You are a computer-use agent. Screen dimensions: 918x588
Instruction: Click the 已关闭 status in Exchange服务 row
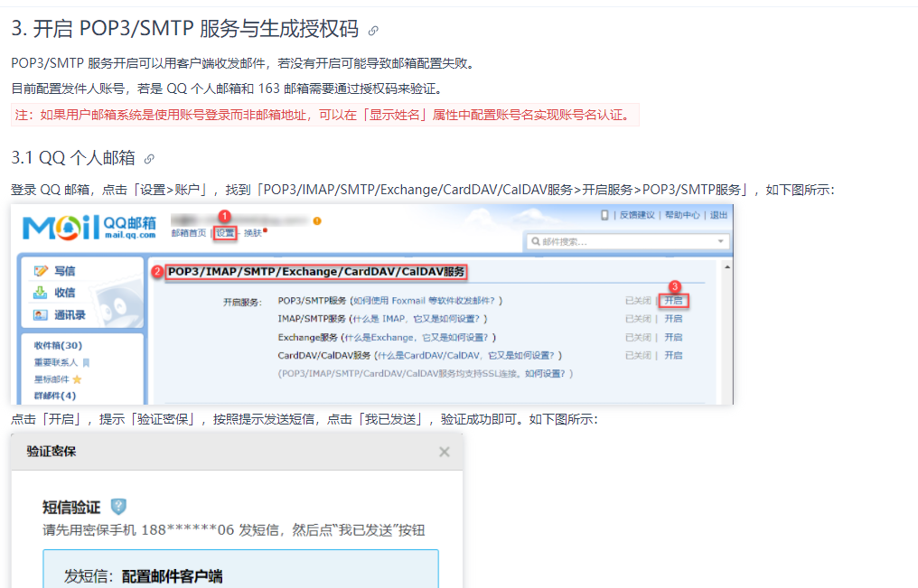[x=638, y=338]
